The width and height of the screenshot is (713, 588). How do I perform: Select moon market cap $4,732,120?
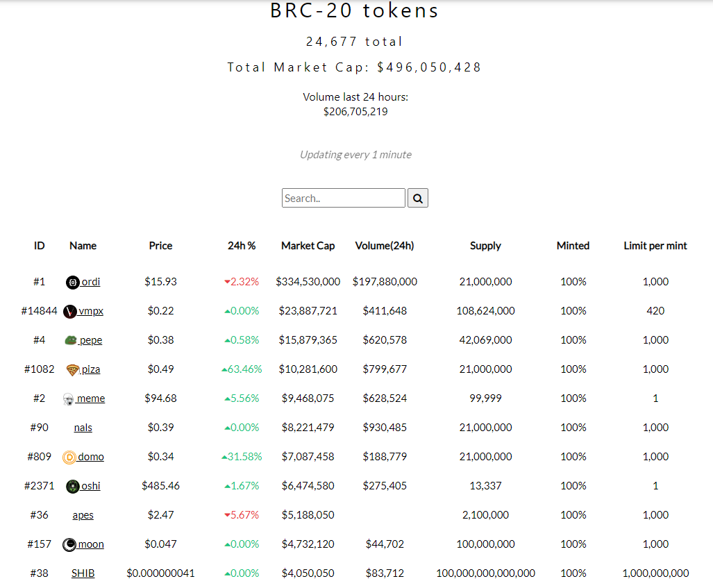point(308,544)
